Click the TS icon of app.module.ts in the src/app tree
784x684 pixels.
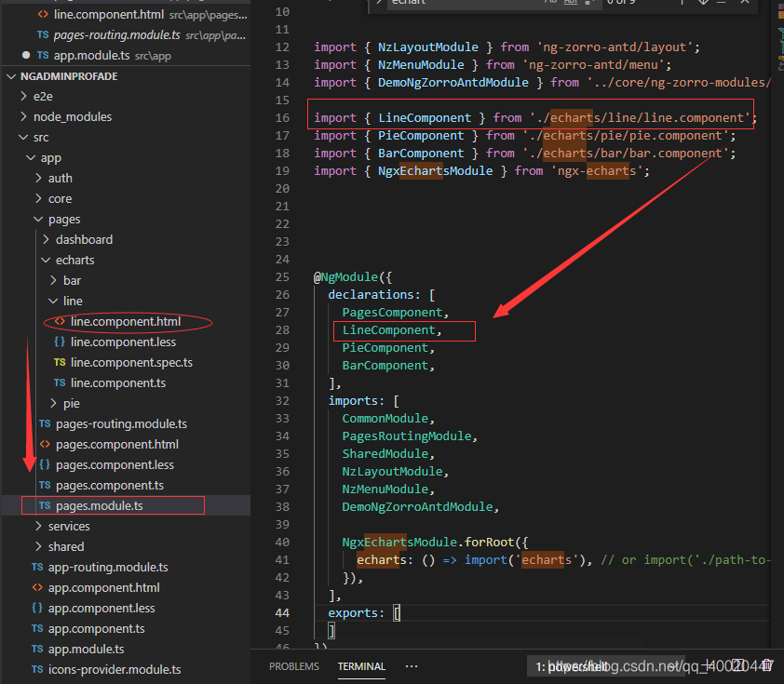click(x=37, y=649)
